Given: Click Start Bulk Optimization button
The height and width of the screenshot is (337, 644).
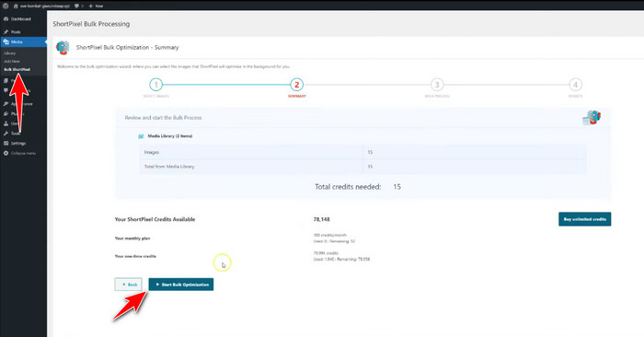Looking at the screenshot, I should (x=181, y=285).
